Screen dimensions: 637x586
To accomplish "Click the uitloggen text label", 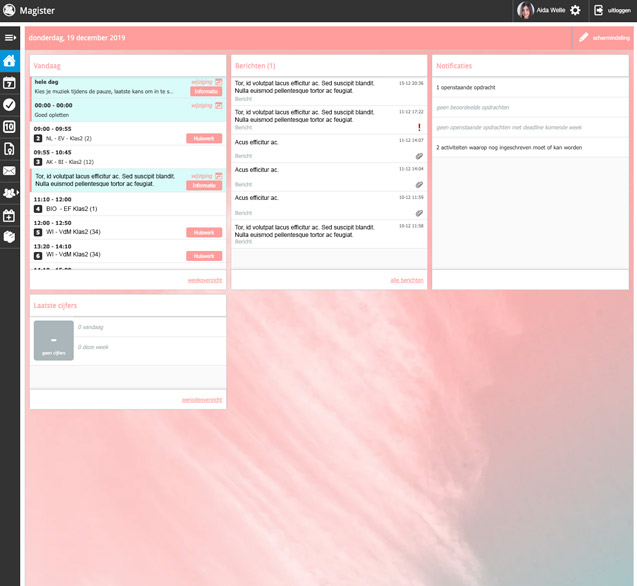I will coord(619,11).
